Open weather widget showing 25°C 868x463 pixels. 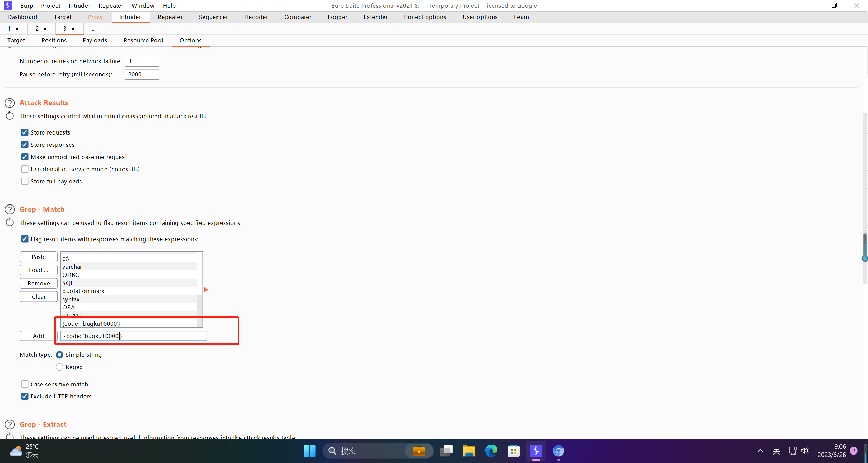pos(24,451)
